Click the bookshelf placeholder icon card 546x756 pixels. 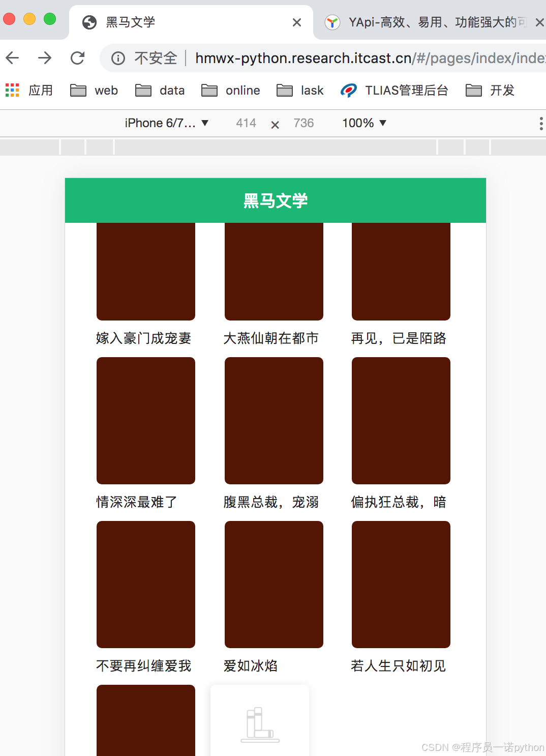[x=260, y=720]
